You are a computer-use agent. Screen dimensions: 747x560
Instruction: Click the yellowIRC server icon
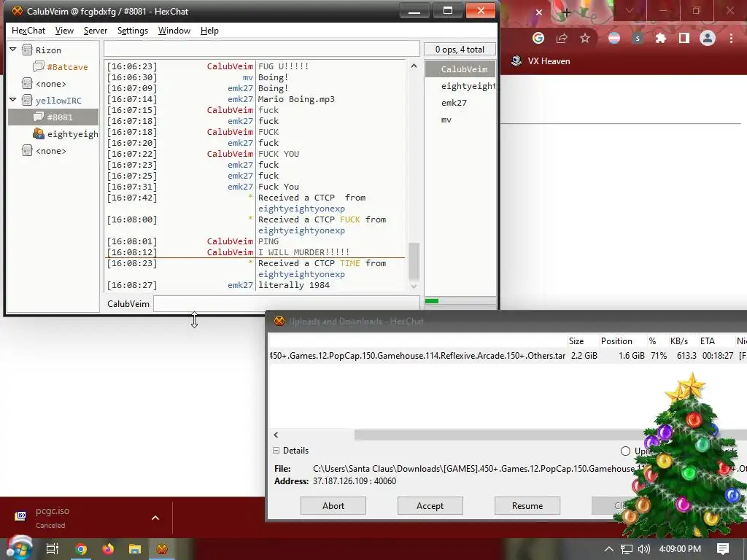(27, 100)
